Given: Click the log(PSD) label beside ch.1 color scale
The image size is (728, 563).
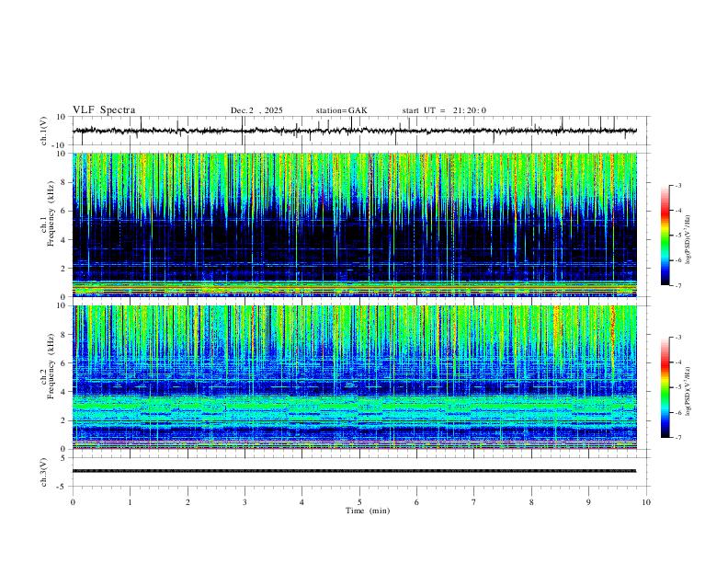Looking at the screenshot, I should point(688,239).
